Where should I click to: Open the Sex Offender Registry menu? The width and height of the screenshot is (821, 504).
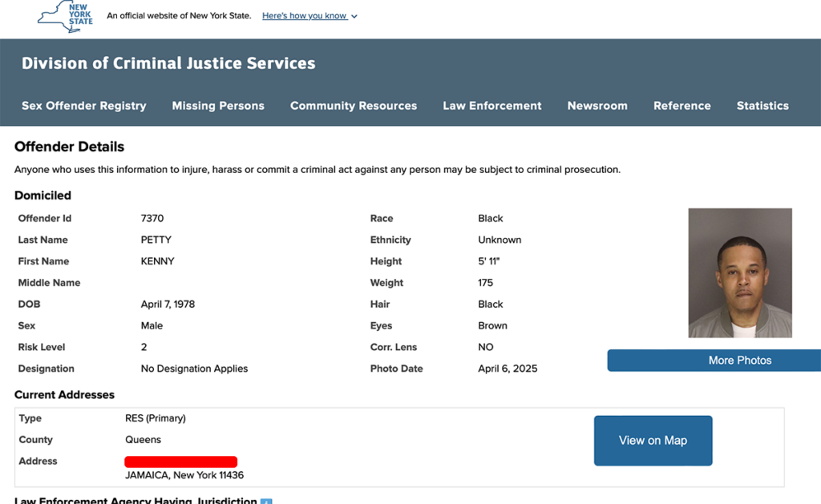tap(84, 106)
